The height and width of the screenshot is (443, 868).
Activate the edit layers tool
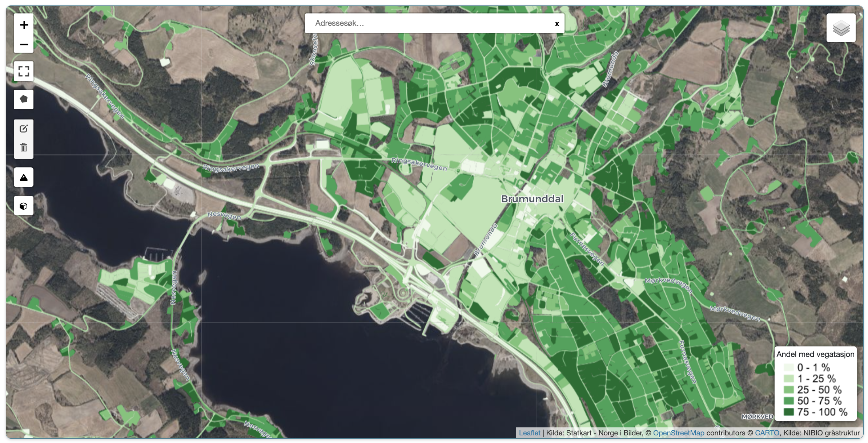tap(24, 129)
